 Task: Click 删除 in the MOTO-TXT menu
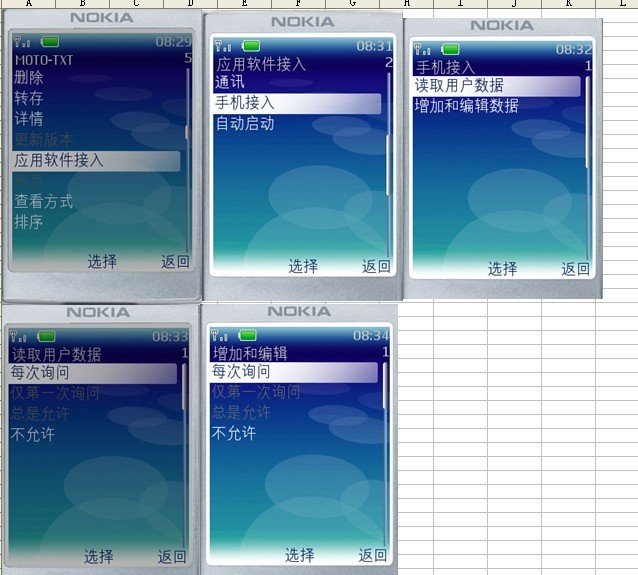[x=29, y=77]
